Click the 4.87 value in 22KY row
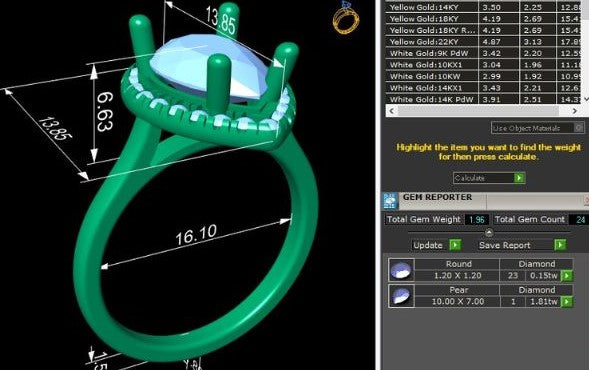 point(491,42)
